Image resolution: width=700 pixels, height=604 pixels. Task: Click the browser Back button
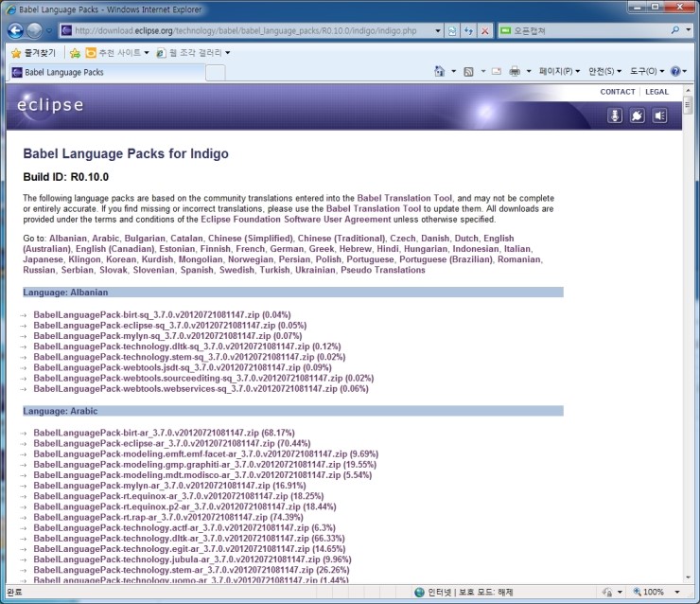(16, 30)
